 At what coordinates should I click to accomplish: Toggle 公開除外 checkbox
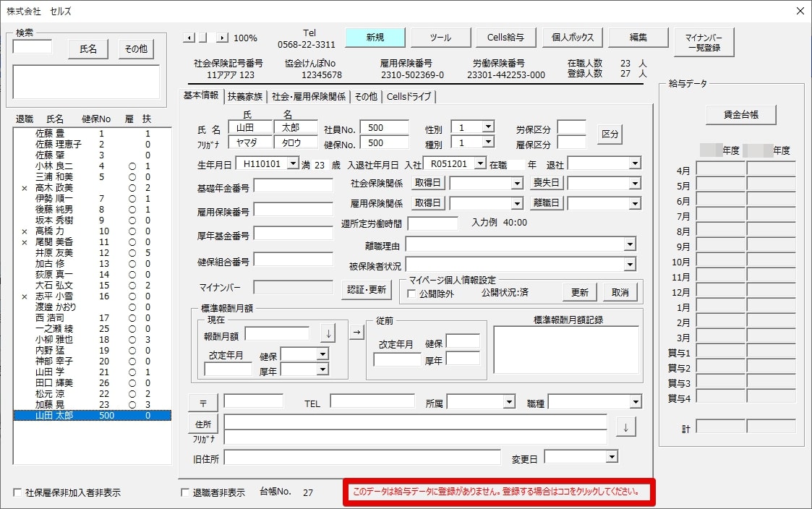(x=411, y=294)
